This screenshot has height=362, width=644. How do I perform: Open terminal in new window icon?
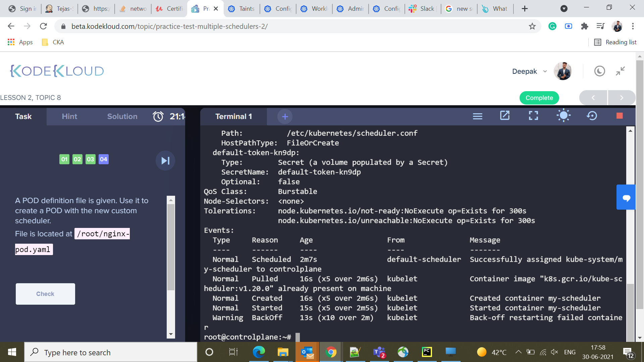(505, 116)
